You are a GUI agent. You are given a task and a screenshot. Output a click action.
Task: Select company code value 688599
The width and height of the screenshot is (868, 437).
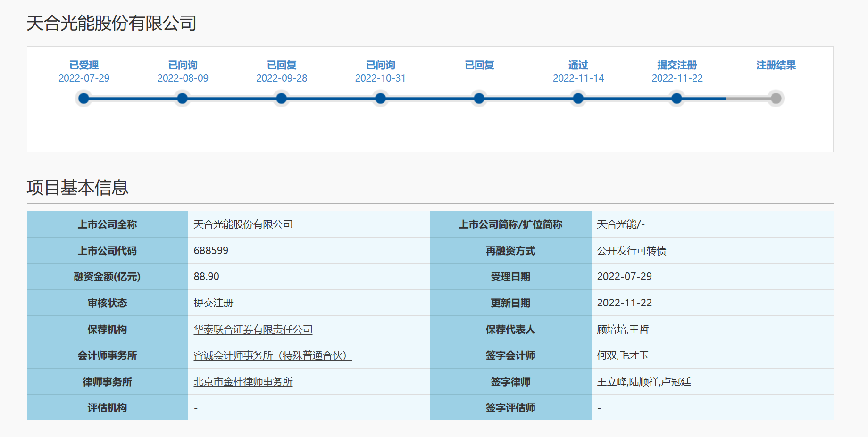pyautogui.click(x=211, y=250)
